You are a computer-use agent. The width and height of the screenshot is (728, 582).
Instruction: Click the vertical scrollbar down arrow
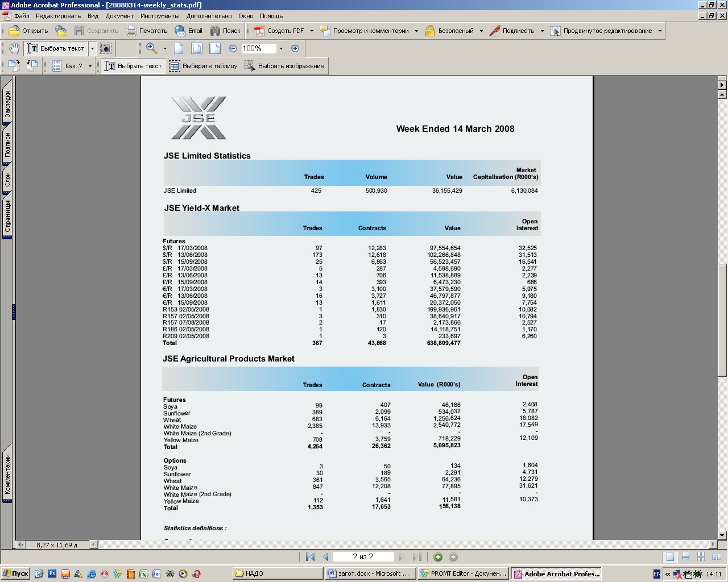[x=722, y=535]
